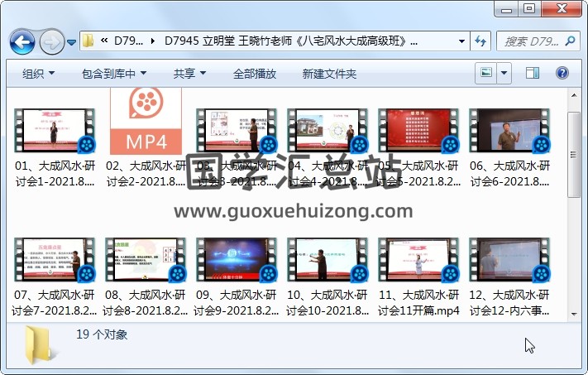Minimize the explorer window
The width and height of the screenshot is (588, 375).
coord(506,8)
